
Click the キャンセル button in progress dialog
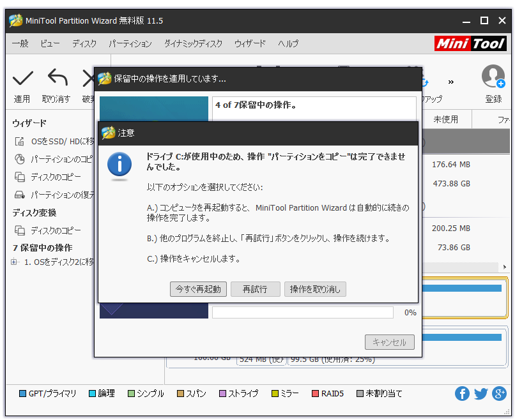click(x=390, y=342)
